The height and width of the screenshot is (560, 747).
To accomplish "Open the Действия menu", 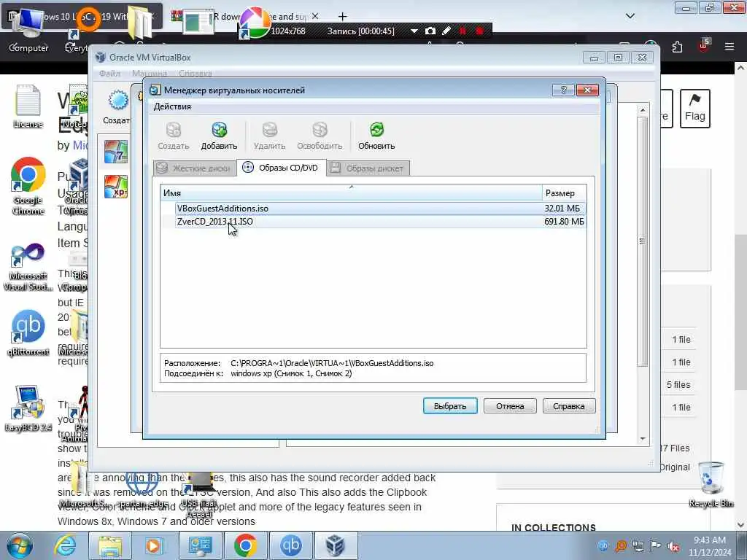I will pos(172,106).
